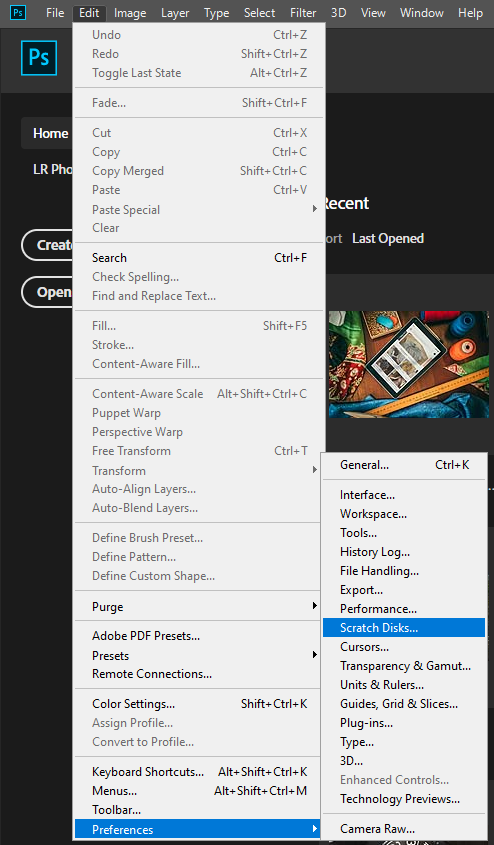
Task: Open Cursors preferences
Action: (404, 647)
